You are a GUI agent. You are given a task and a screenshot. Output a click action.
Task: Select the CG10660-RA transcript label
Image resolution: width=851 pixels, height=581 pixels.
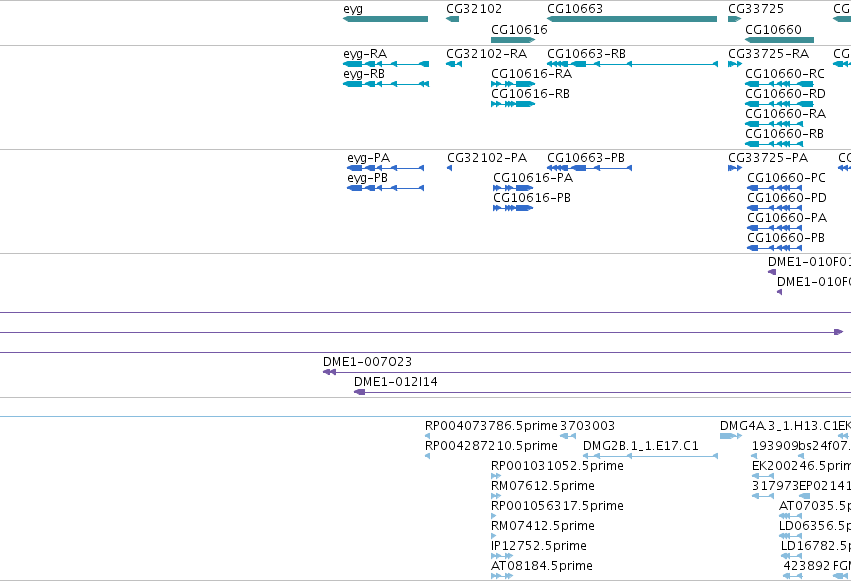tap(785, 114)
